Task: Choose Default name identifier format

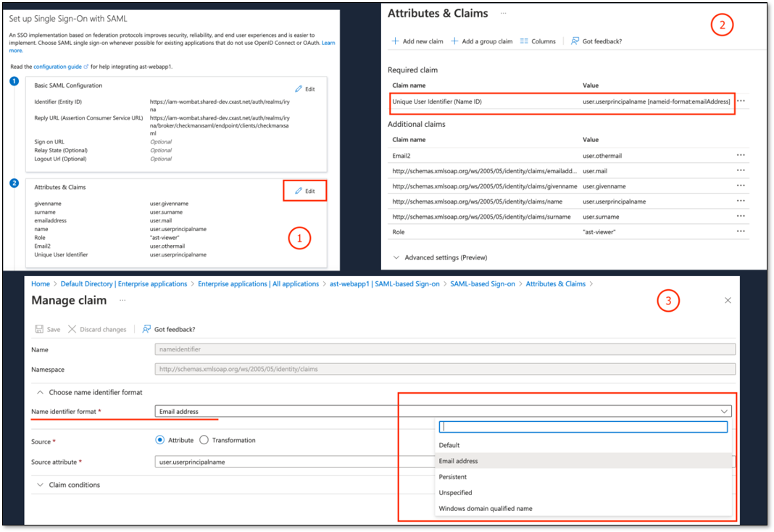Action: (583, 445)
